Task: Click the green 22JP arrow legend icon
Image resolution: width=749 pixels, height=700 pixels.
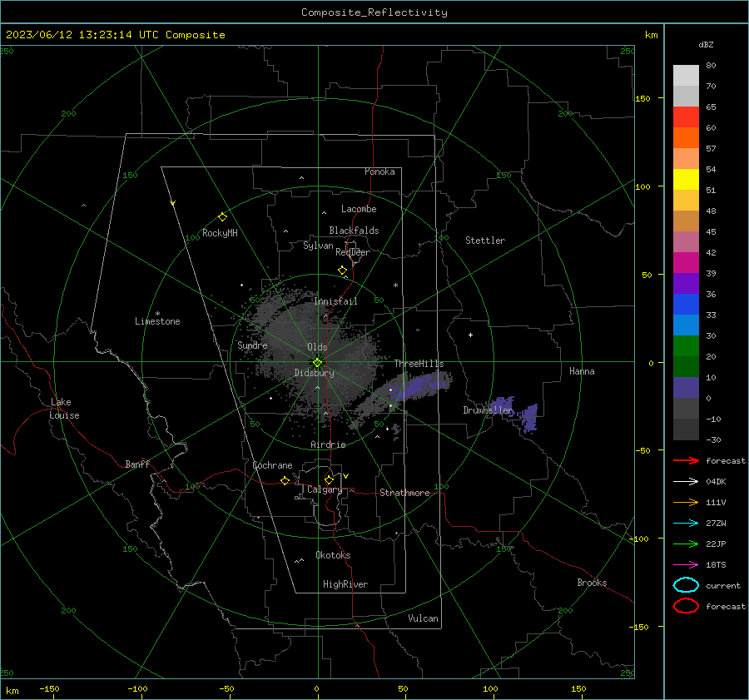Action: 686,544
